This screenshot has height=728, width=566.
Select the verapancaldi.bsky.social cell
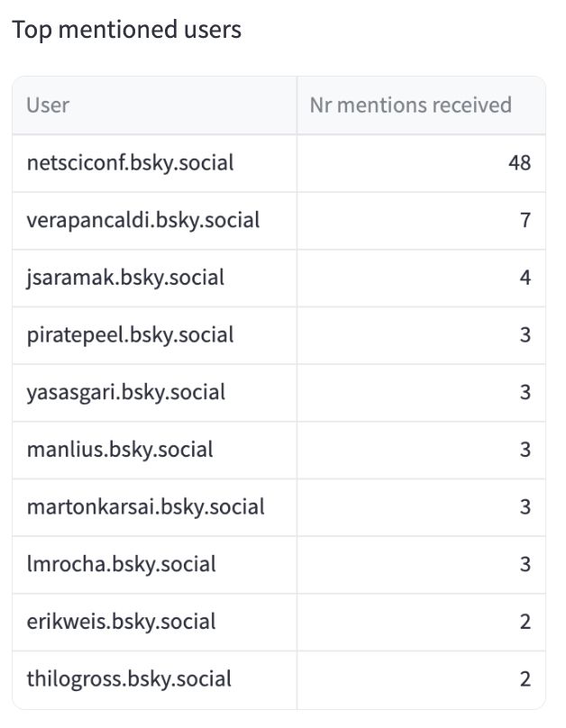(155, 221)
